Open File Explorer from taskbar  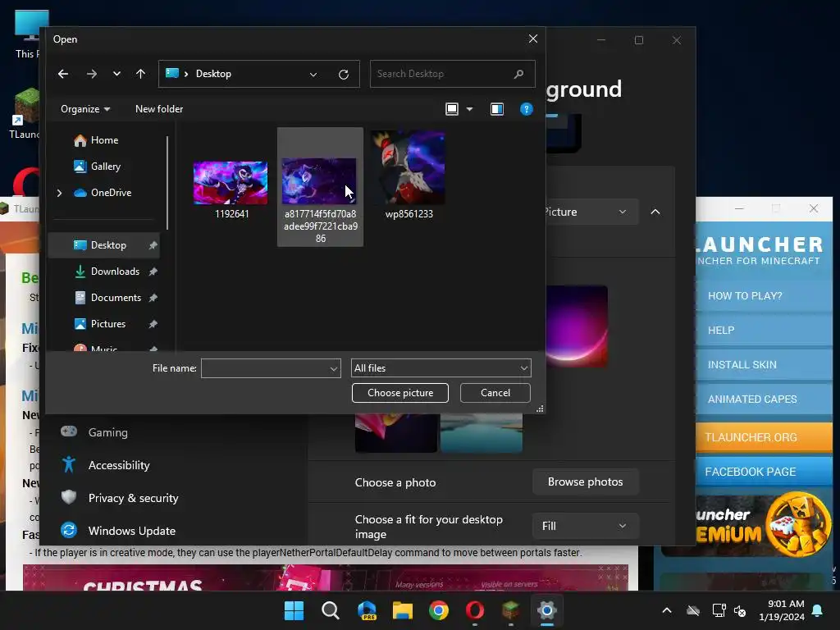[403, 610]
